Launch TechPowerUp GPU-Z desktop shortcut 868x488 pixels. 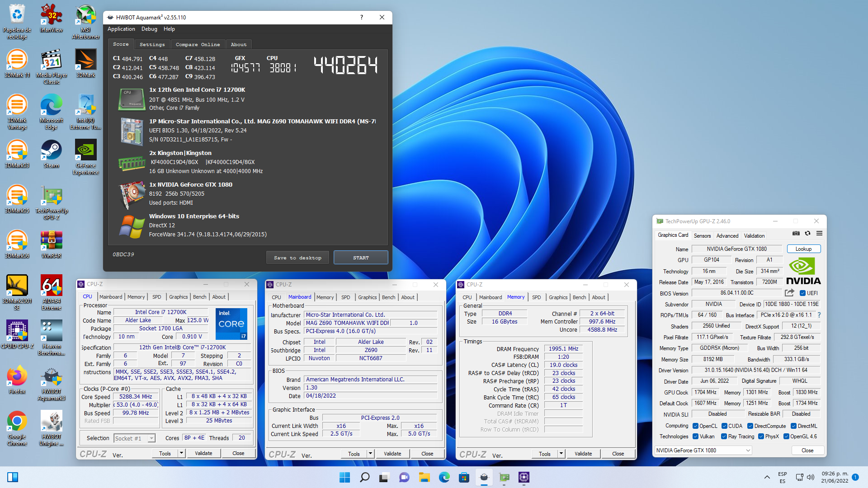51,202
